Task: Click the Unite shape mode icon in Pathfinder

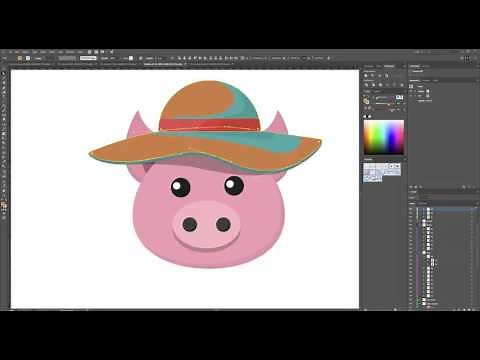Action: click(366, 75)
